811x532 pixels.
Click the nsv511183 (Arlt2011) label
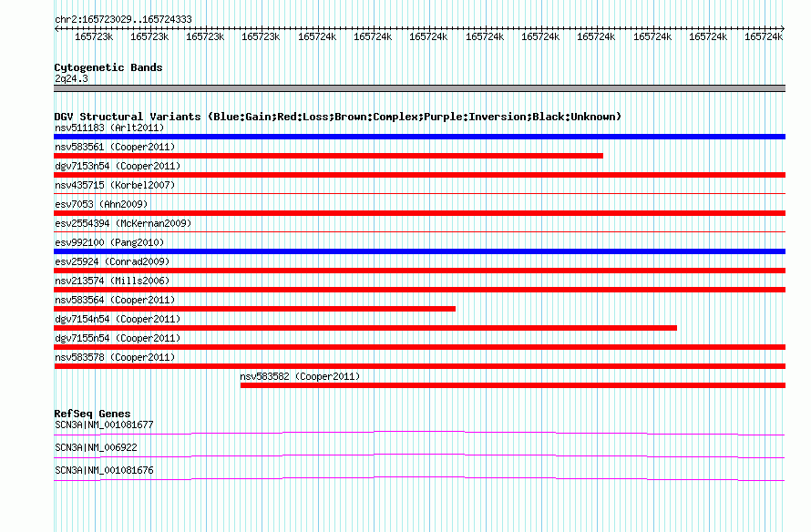[x=109, y=128]
